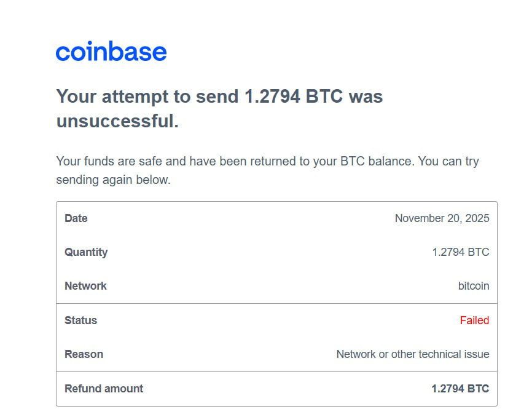Click the bold refund value 1.2794 BTC
Screen dimensions: 532x417
point(460,389)
